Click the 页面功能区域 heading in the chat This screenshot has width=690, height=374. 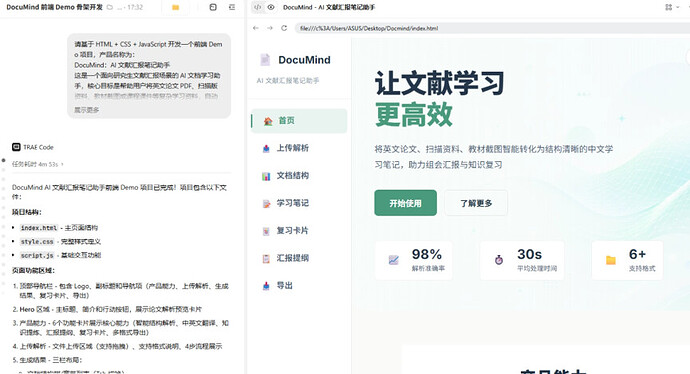tap(33, 270)
